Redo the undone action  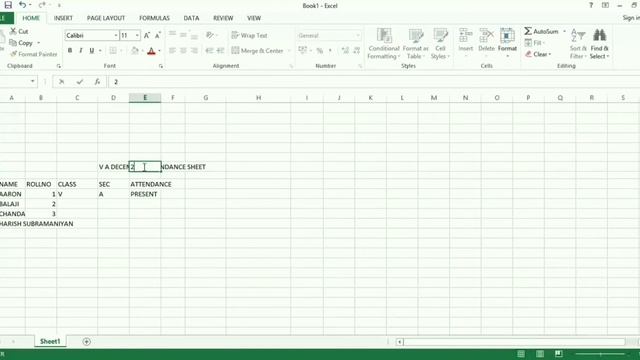click(42, 5)
